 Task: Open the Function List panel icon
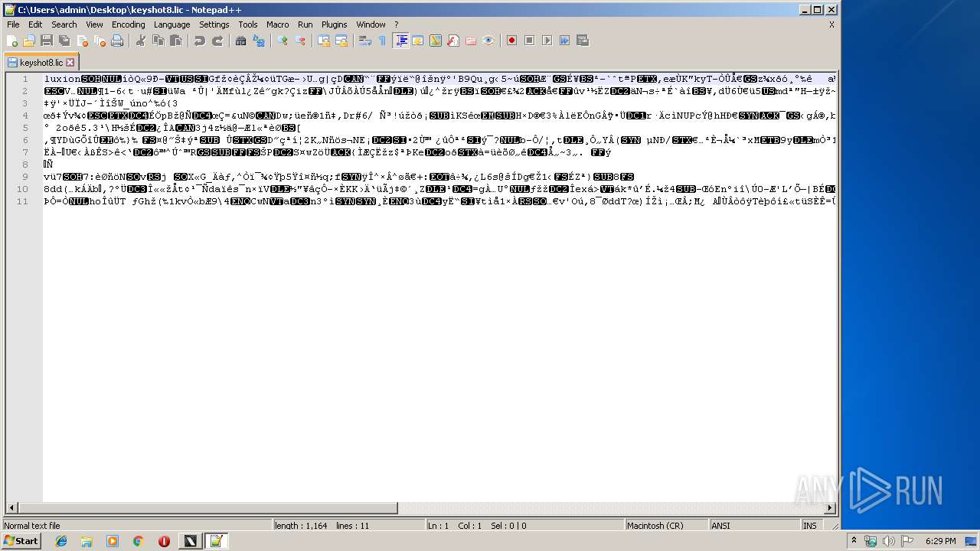pyautogui.click(x=453, y=41)
